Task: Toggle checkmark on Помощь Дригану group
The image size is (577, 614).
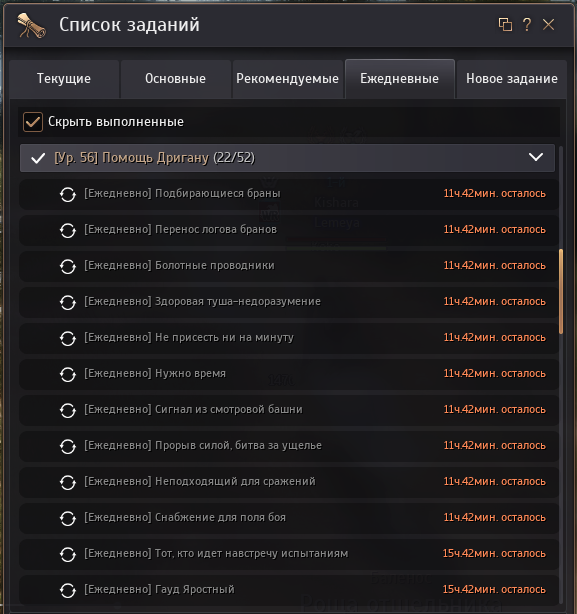Action: 38,158
